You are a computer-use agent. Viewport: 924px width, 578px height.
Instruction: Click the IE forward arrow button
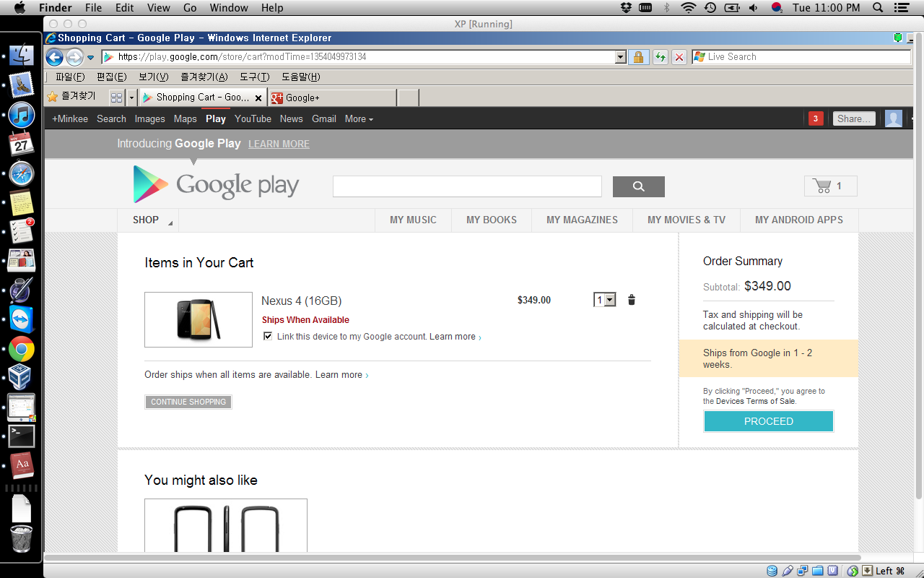tap(74, 57)
